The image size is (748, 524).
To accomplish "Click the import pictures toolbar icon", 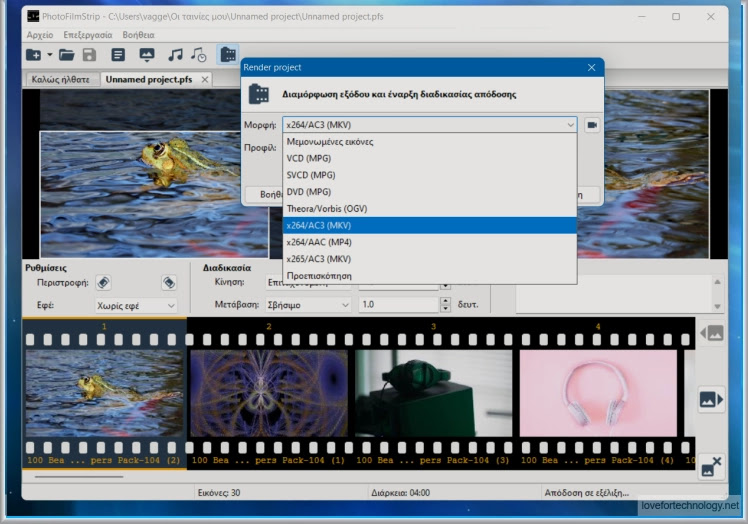I will coord(146,55).
